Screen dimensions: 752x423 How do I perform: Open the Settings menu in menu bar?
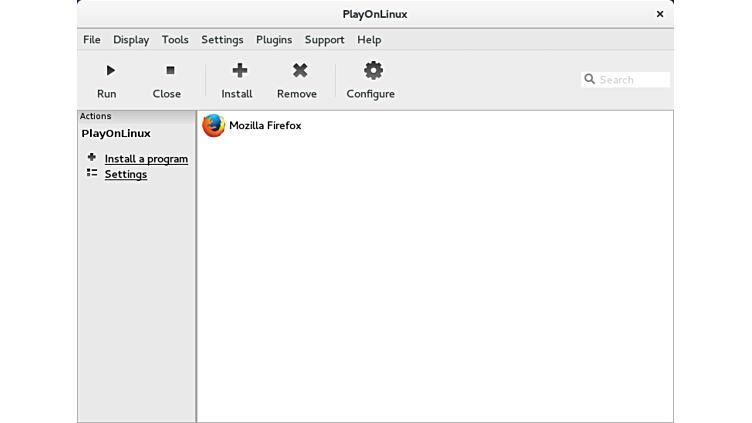pyautogui.click(x=222, y=40)
